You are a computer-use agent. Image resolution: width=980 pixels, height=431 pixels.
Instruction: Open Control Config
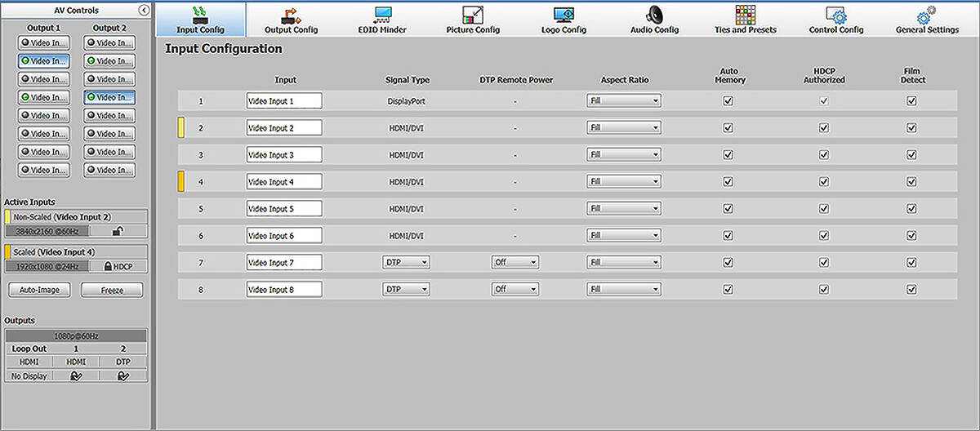[836, 19]
